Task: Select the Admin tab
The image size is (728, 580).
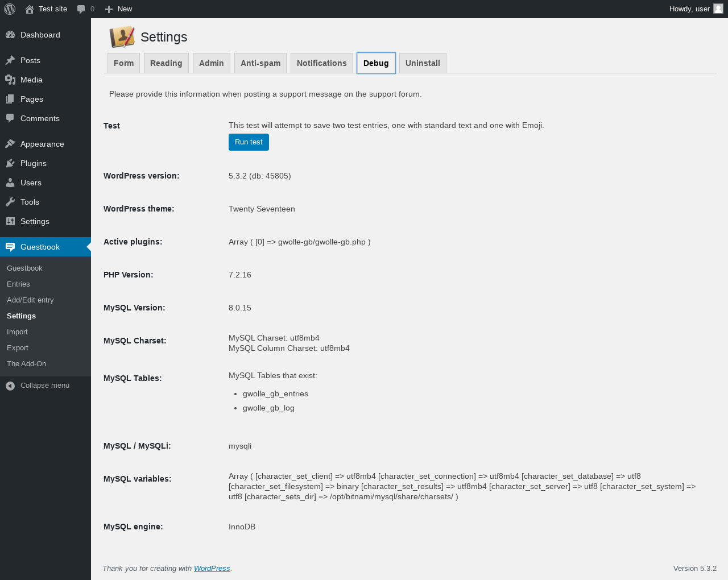Action: pyautogui.click(x=212, y=63)
